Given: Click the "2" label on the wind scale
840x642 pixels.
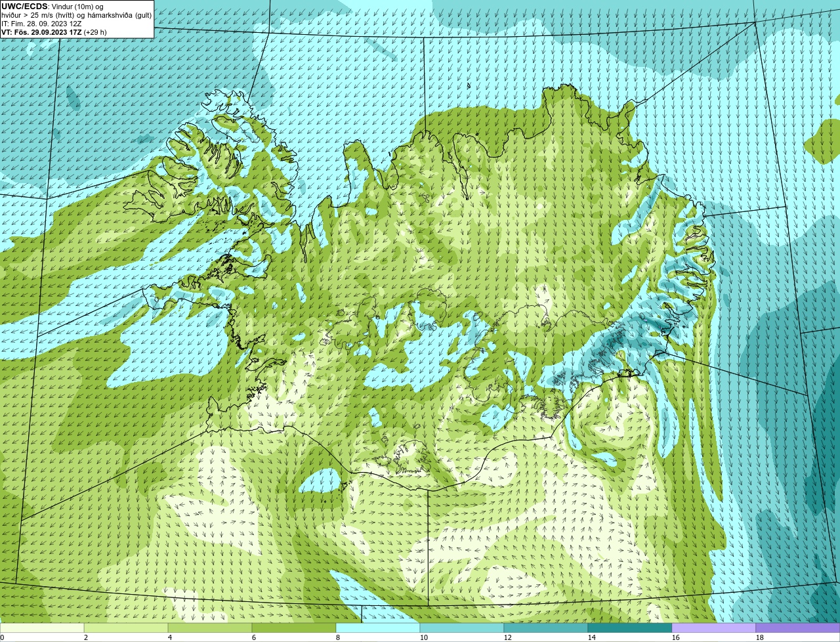Looking at the screenshot, I should click(86, 637).
